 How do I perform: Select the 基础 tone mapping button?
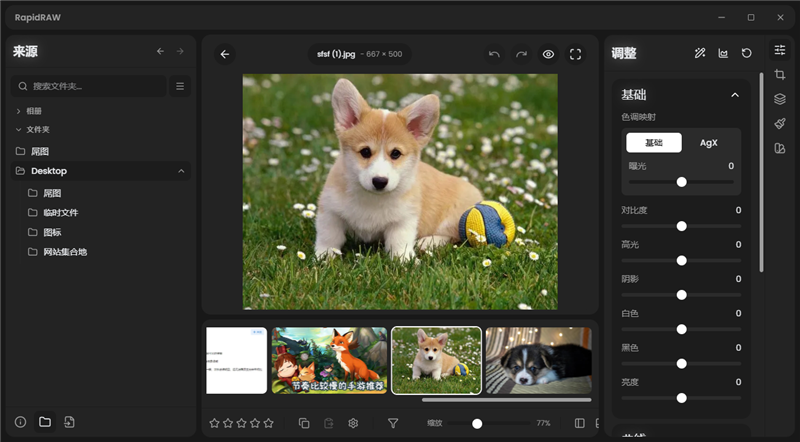654,143
